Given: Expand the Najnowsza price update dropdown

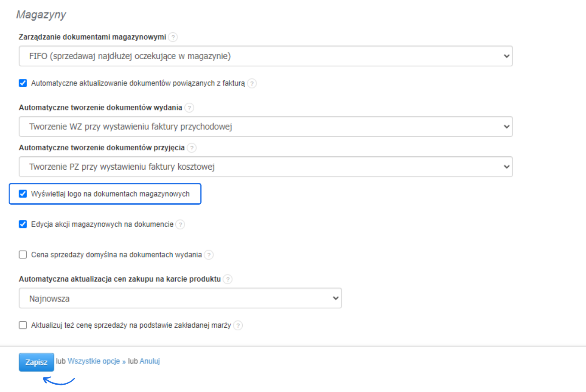Looking at the screenshot, I should click(180, 298).
